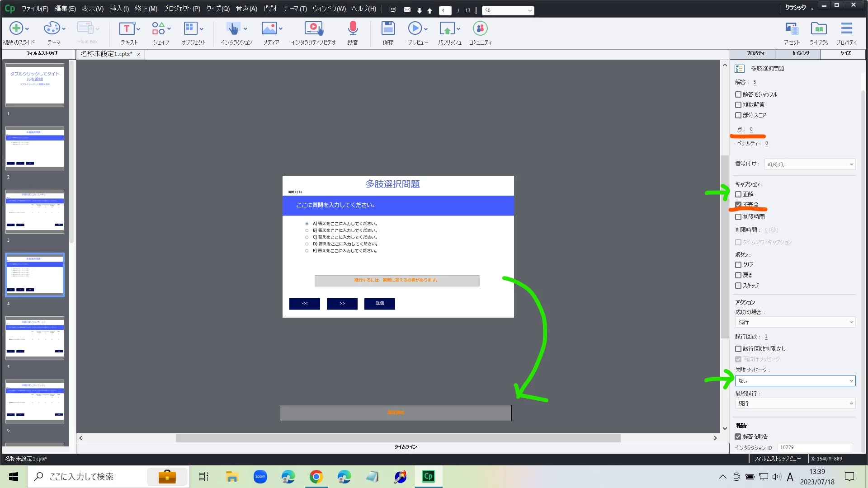Enable the 解答をシャッフル checkbox
This screenshot has width=868, height=488.
point(738,94)
